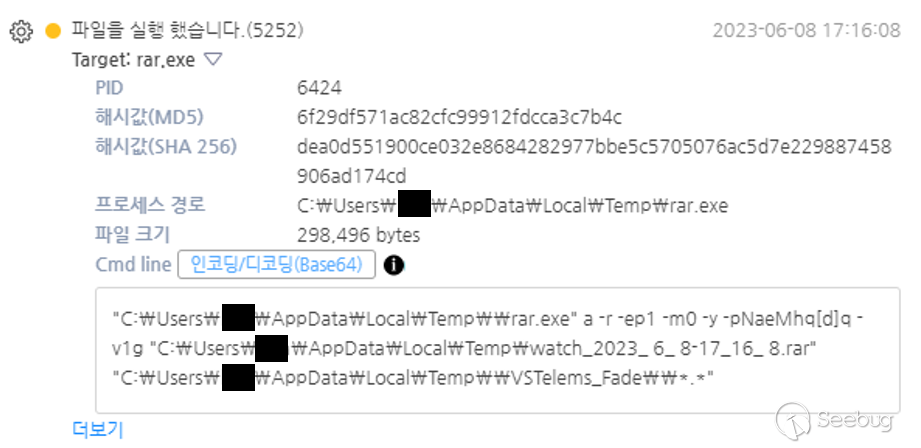Click the Cmd line label
921x448 pixels.
tap(133, 265)
